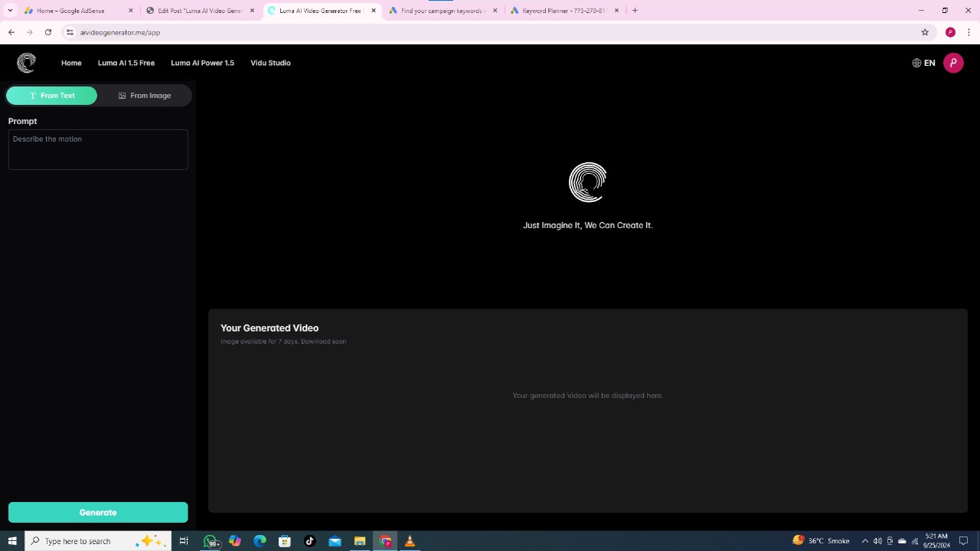Open the notification center
Image resolution: width=980 pixels, height=551 pixels.
964,541
